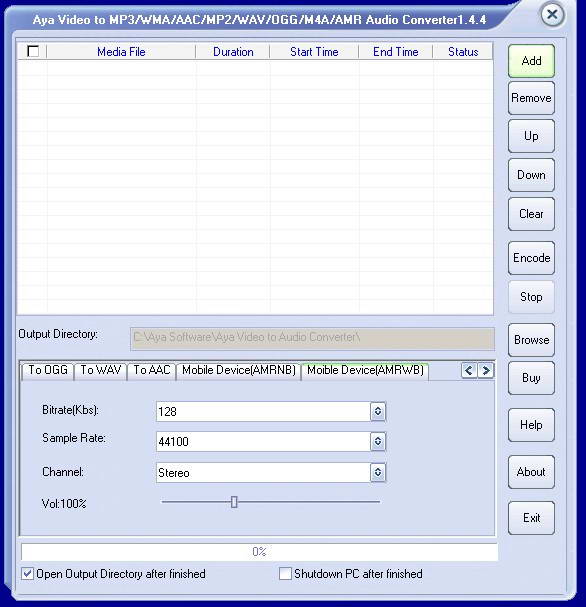This screenshot has height=607, width=586.
Task: Tick the select-all checkbox in list header
Action: tap(33, 51)
